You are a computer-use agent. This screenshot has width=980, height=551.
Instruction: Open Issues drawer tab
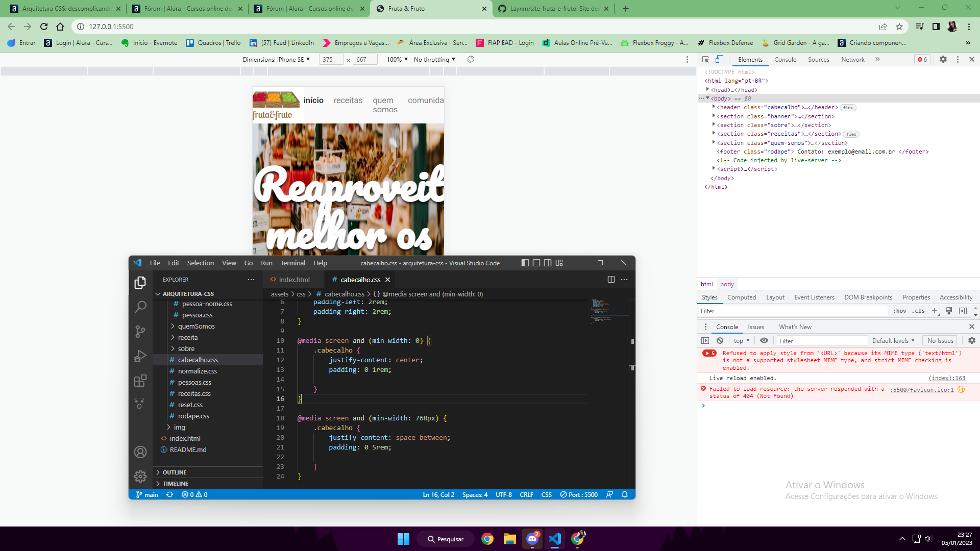tap(755, 327)
